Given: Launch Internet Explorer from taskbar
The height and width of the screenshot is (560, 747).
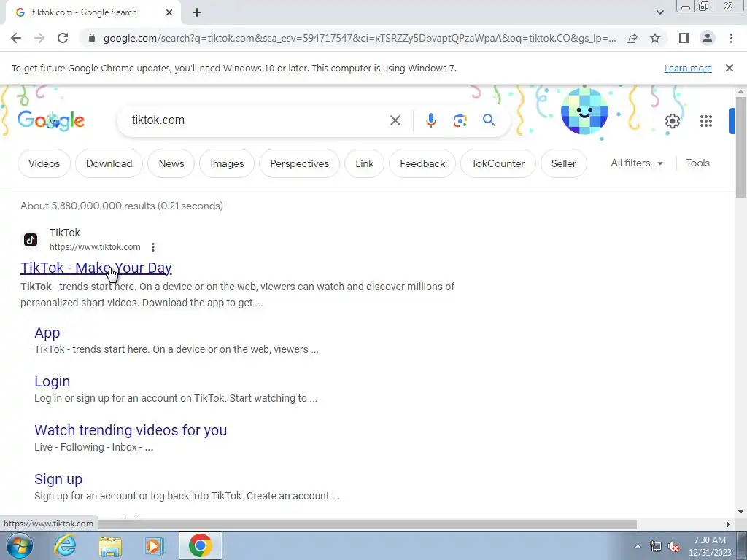Looking at the screenshot, I should click(x=65, y=545).
